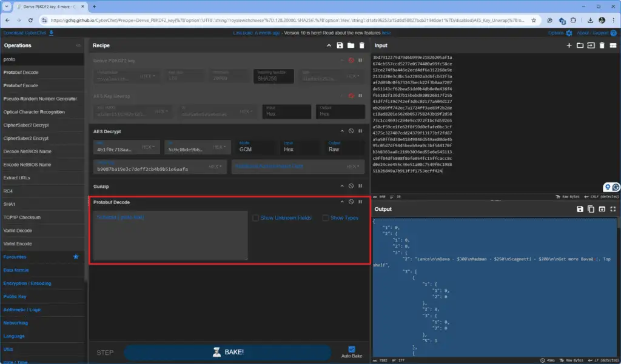
Task: Open browser extensions puzzle icon
Action: pyautogui.click(x=573, y=20)
